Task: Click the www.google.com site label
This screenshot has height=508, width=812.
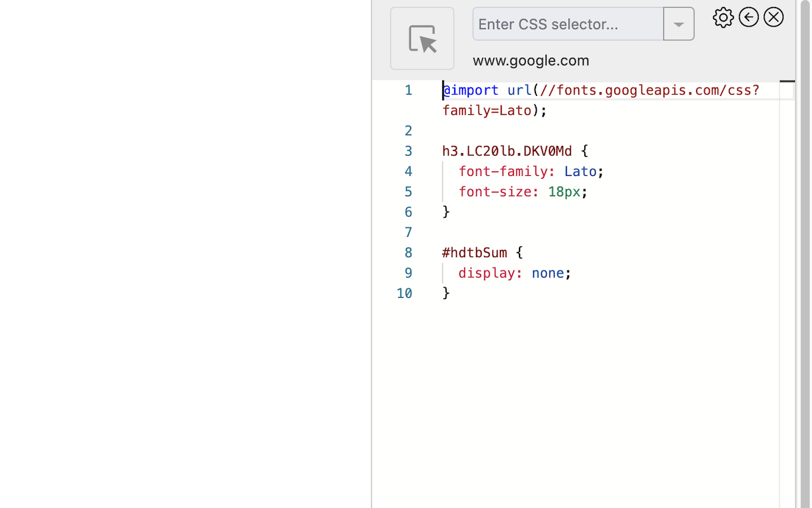Action: (530, 60)
